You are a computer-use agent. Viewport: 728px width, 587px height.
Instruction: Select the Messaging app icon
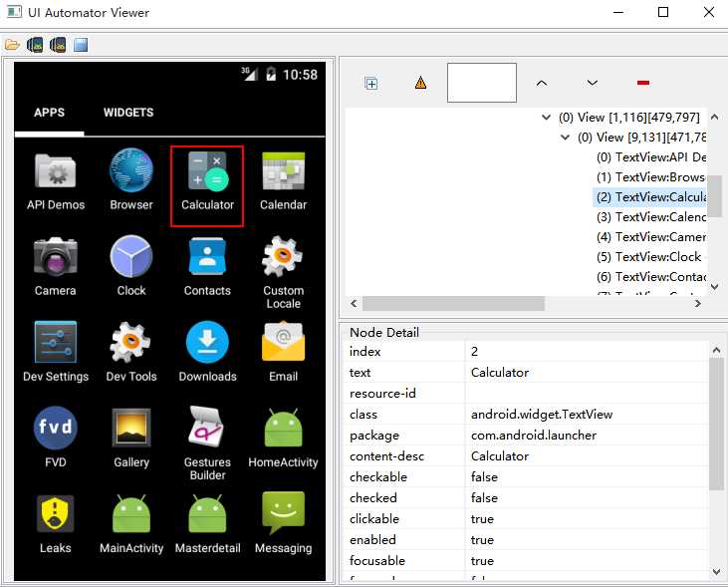(x=283, y=512)
